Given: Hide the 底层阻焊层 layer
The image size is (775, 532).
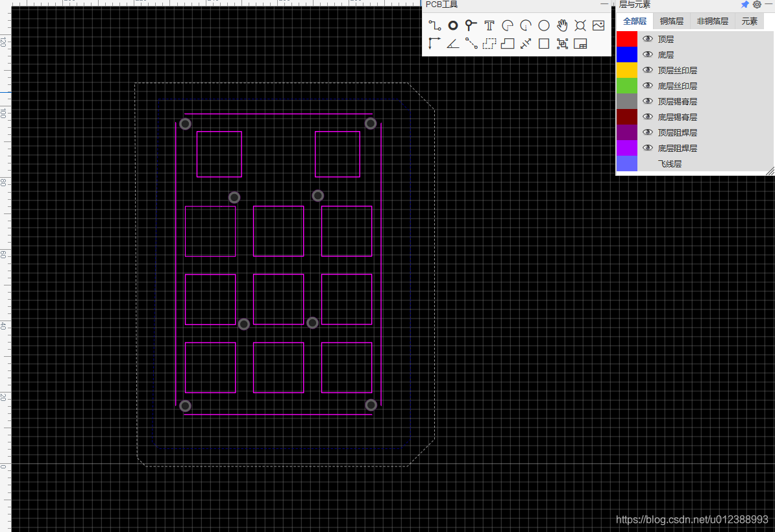Looking at the screenshot, I should pos(648,148).
